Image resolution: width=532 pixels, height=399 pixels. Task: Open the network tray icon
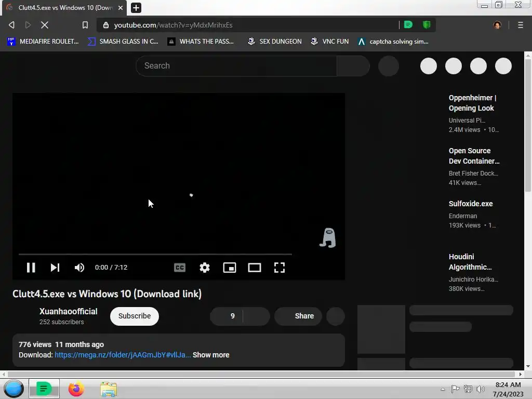click(468, 389)
